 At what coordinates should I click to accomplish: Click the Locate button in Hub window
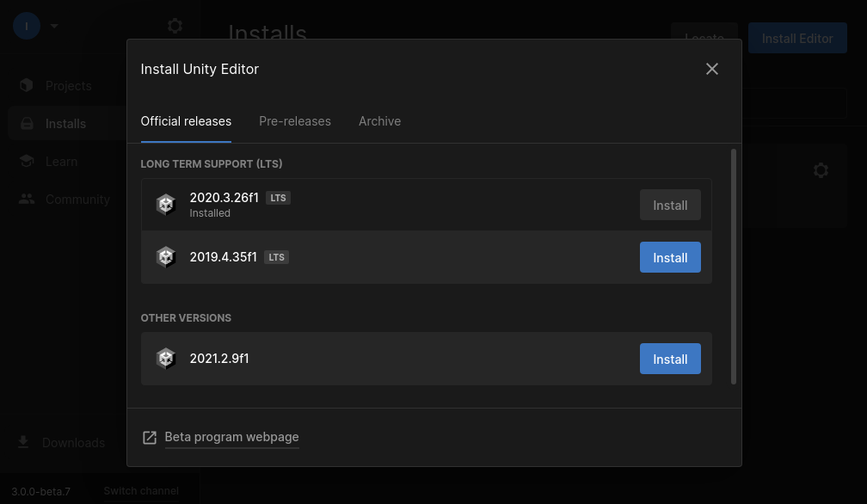(704, 31)
